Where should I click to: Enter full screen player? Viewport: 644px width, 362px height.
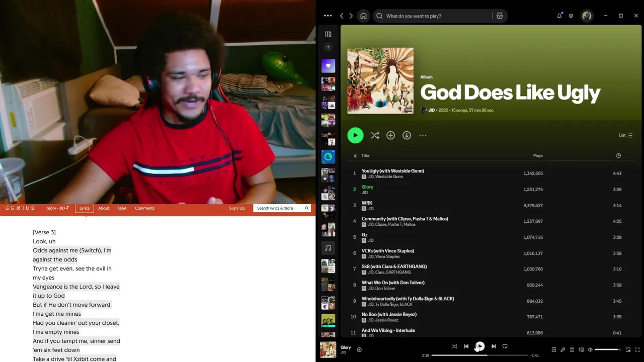[x=637, y=349]
